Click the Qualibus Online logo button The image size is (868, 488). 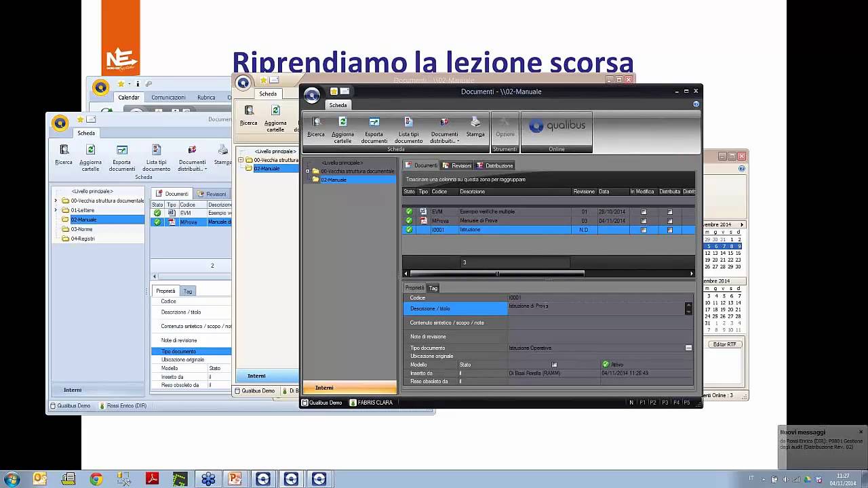(556, 126)
